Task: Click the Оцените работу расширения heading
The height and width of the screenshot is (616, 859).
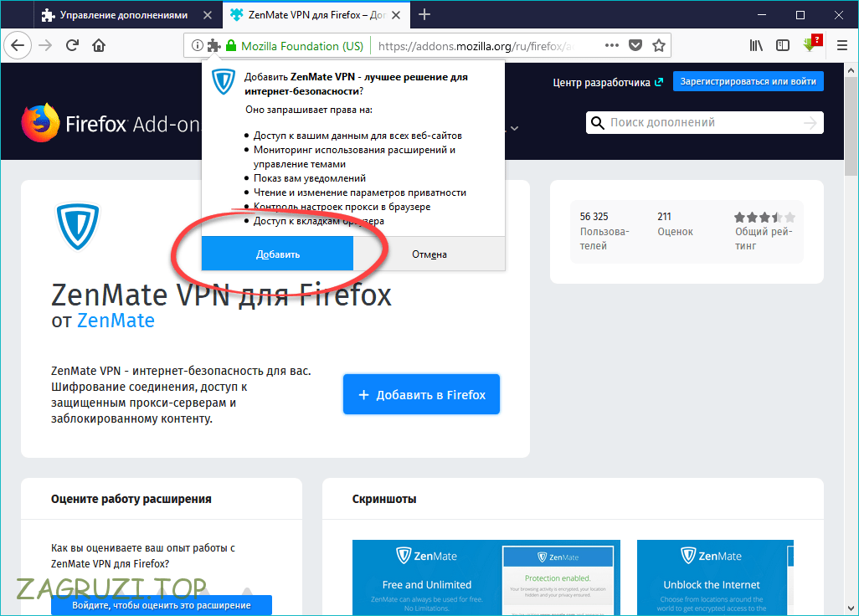Action: [131, 499]
